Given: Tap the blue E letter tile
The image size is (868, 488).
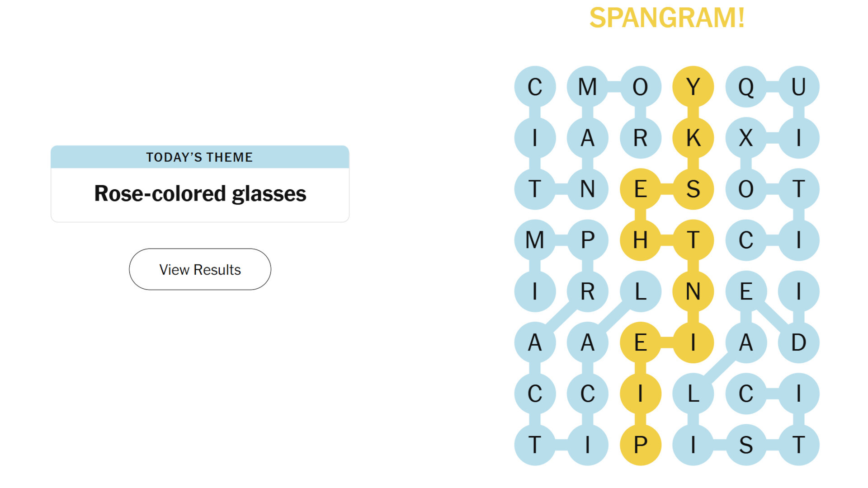Looking at the screenshot, I should click(746, 291).
